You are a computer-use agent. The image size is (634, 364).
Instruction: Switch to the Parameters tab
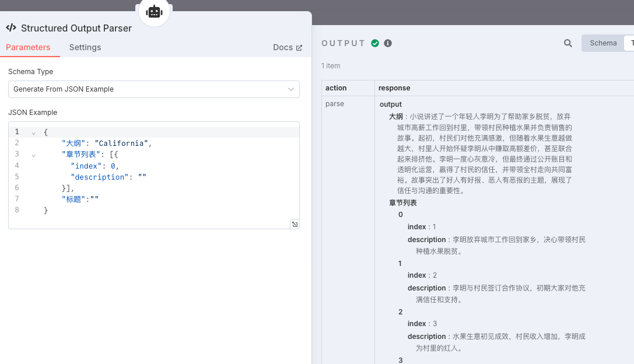tap(28, 47)
